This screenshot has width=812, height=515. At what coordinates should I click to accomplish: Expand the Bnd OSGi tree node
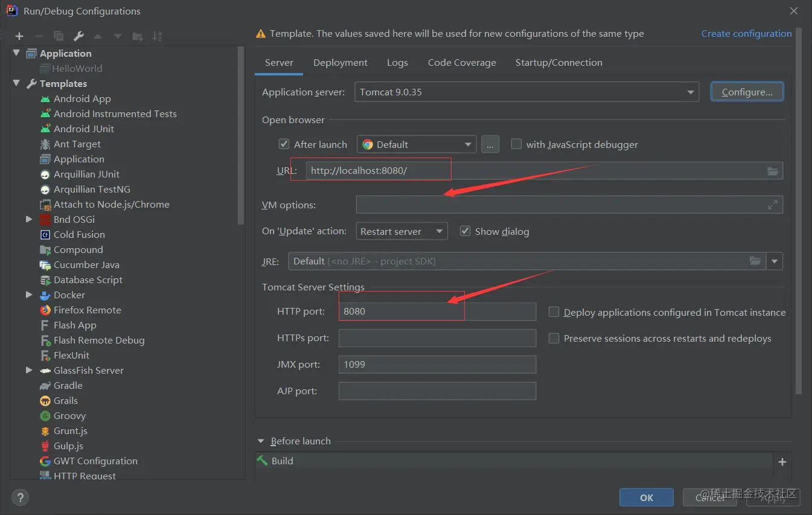coord(28,219)
